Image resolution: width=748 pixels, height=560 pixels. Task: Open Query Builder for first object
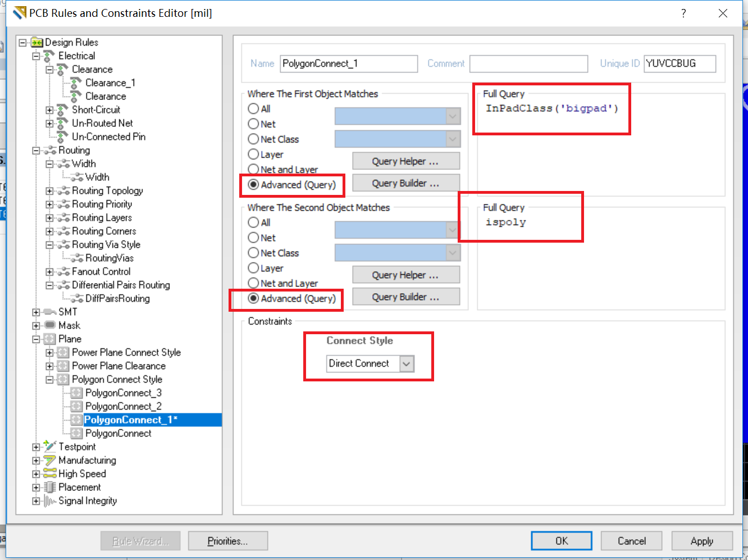pos(405,183)
